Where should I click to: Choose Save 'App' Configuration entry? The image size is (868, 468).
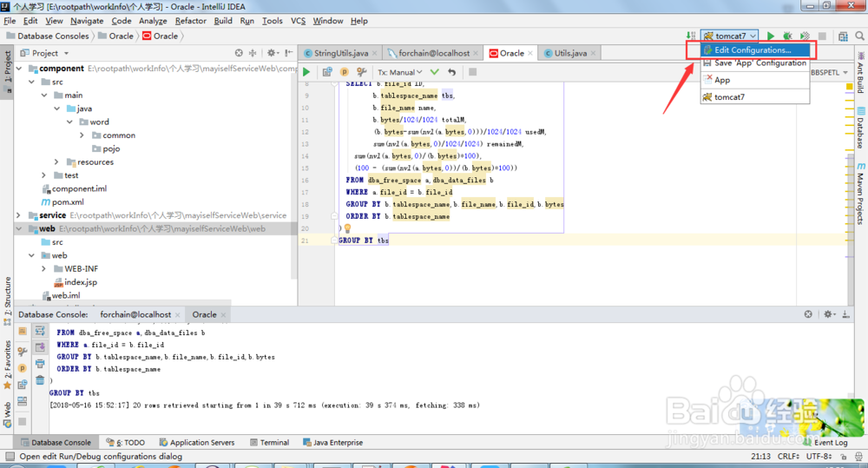tap(755, 63)
